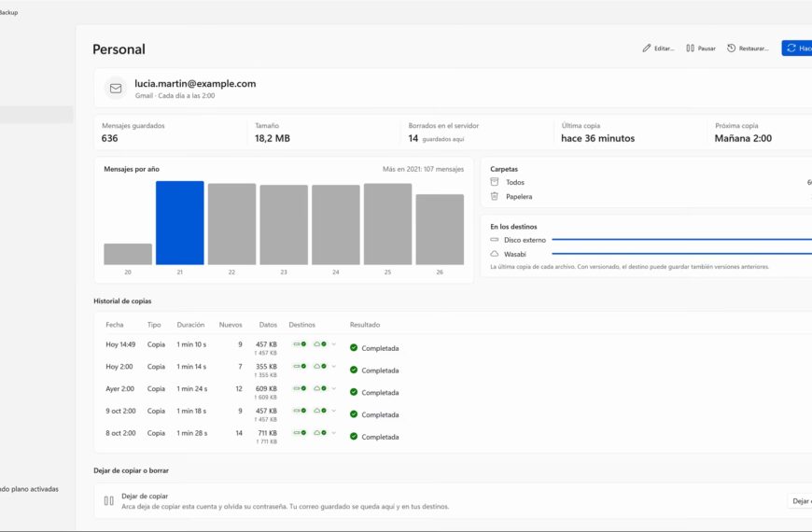
Task: Click the 1 min 24 s duration cell
Action: (192, 388)
